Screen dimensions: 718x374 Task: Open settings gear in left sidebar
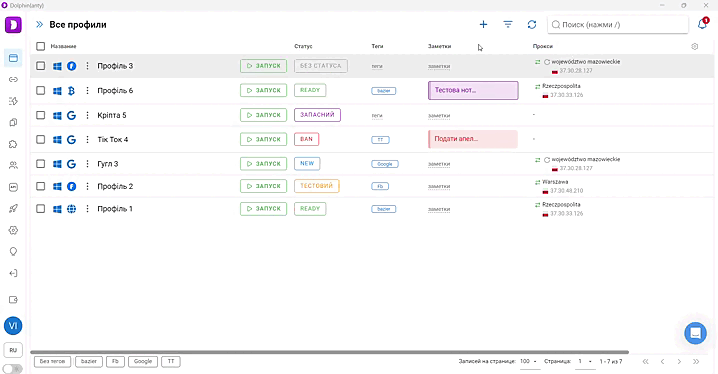[13, 230]
